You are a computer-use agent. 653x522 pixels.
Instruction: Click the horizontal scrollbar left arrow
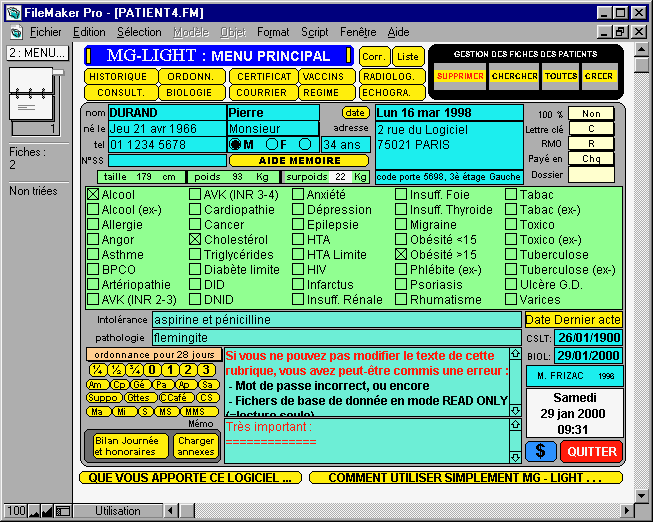pos(170,511)
